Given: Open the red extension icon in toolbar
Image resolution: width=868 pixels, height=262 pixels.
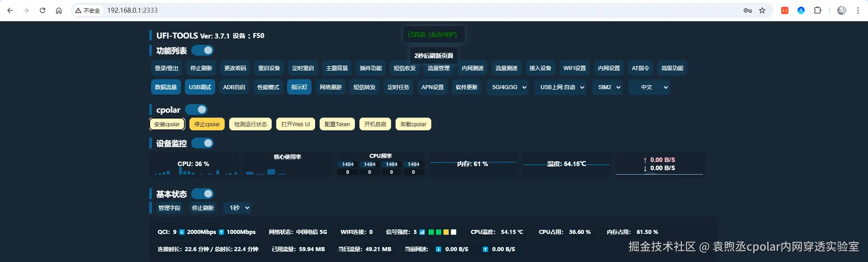Looking at the screenshot, I should (785, 10).
